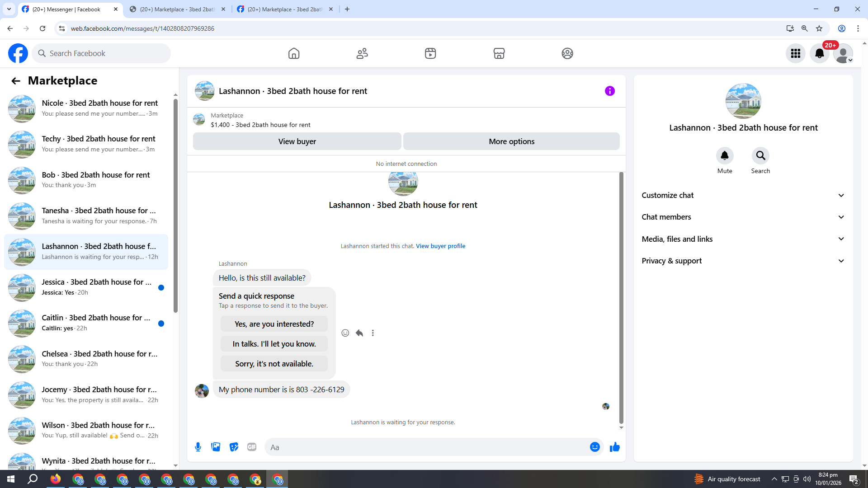Viewport: 868px width, 488px height.
Task: Go to Marketplace in top navigation
Action: tap(499, 53)
